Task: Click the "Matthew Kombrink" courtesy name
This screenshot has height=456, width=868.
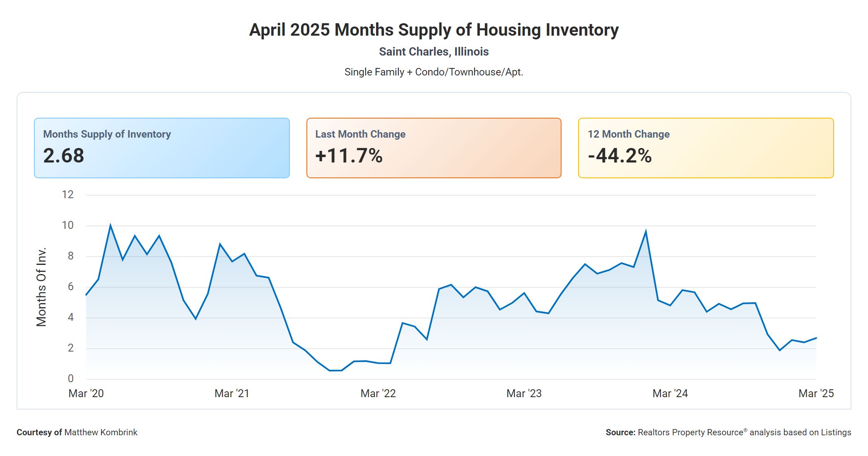Action: [x=101, y=432]
